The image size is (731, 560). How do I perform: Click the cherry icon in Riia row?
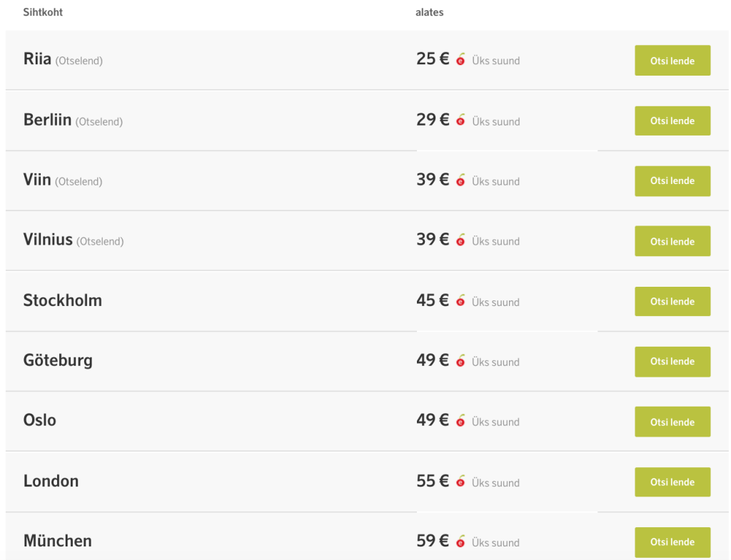tap(460, 60)
